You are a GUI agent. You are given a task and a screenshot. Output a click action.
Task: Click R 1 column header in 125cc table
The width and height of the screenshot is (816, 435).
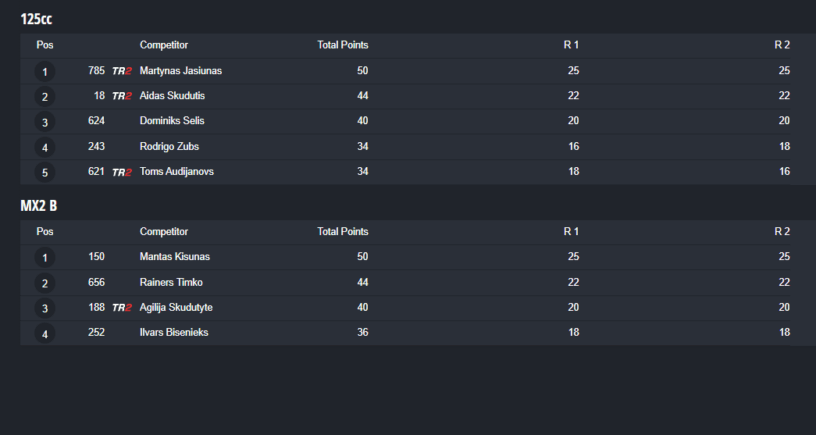click(571, 45)
